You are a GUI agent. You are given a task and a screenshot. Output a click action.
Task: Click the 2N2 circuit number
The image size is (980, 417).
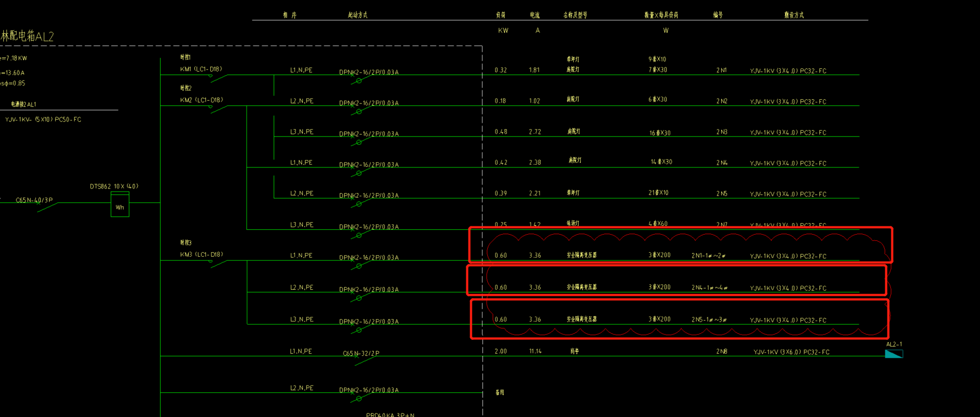(722, 101)
